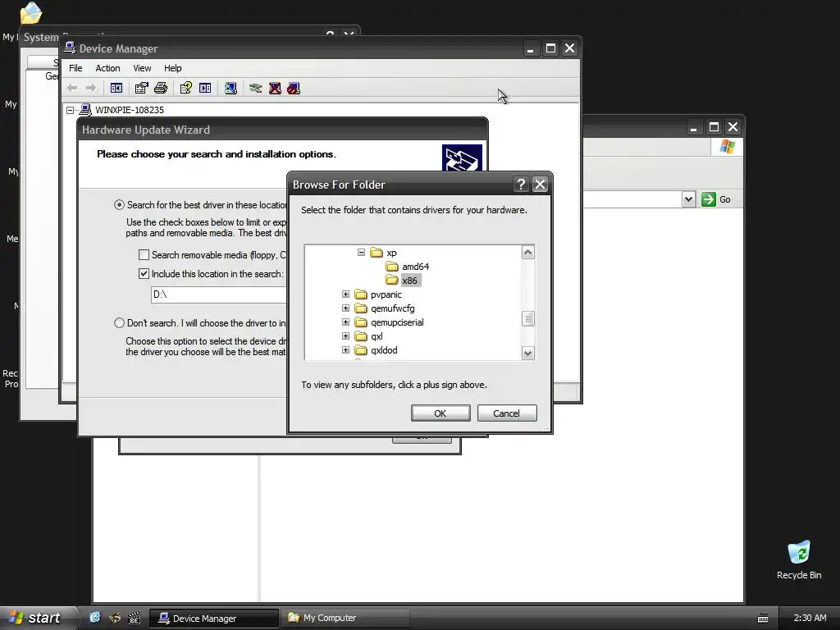
Task: Click the help question mark in Browse For Folder
Action: point(521,185)
